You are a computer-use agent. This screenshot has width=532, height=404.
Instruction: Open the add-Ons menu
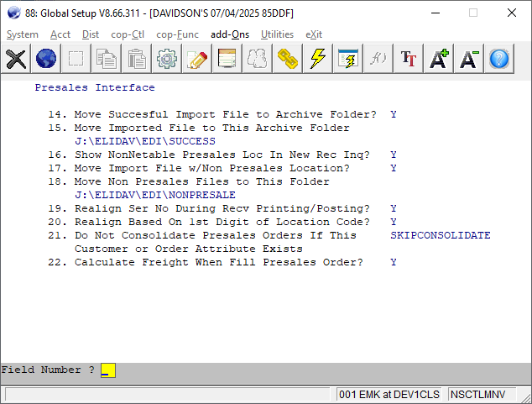[x=231, y=34]
